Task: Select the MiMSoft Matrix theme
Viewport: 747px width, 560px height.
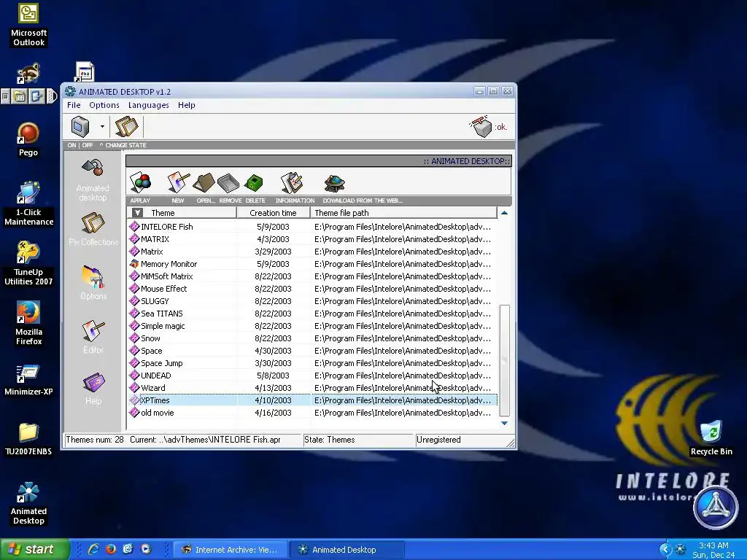Action: pos(312,276)
